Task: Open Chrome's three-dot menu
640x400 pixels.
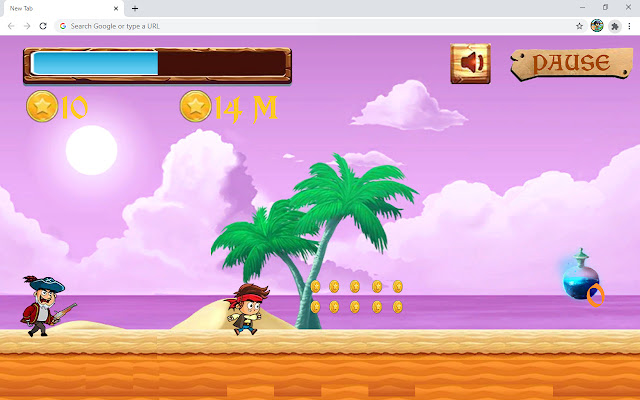Action: tap(629, 26)
